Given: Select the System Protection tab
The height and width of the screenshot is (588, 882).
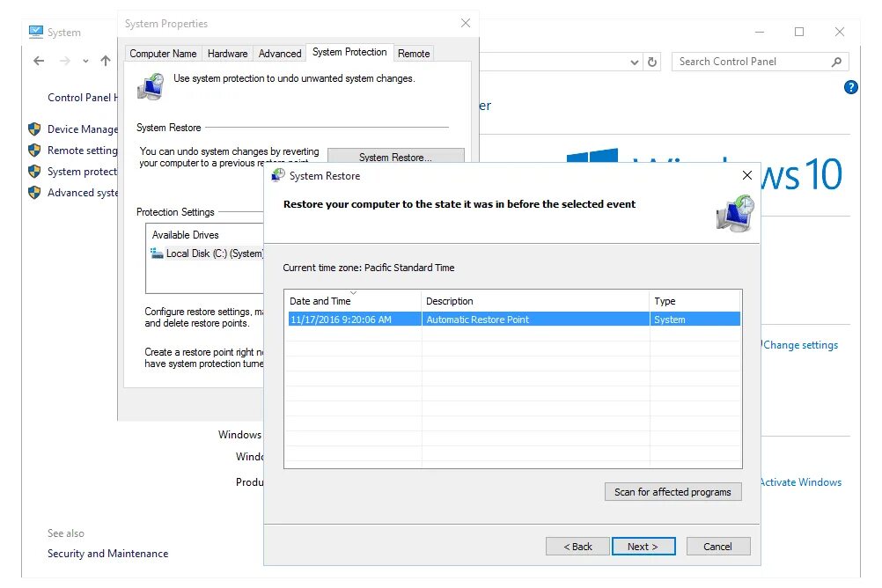Looking at the screenshot, I should pyautogui.click(x=349, y=52).
